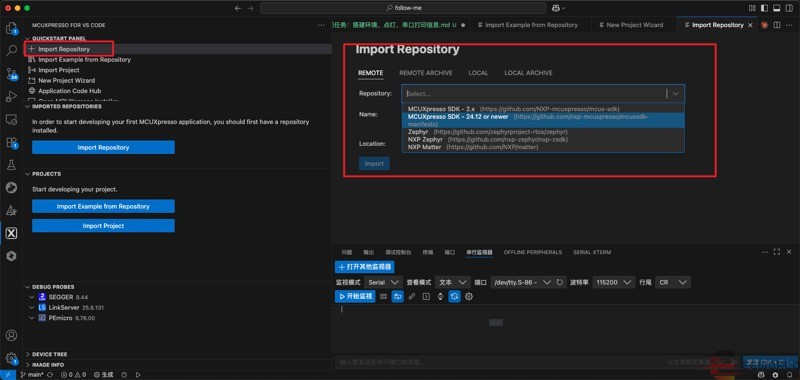Open the 监视模式 Serial dropdown

coord(383,282)
